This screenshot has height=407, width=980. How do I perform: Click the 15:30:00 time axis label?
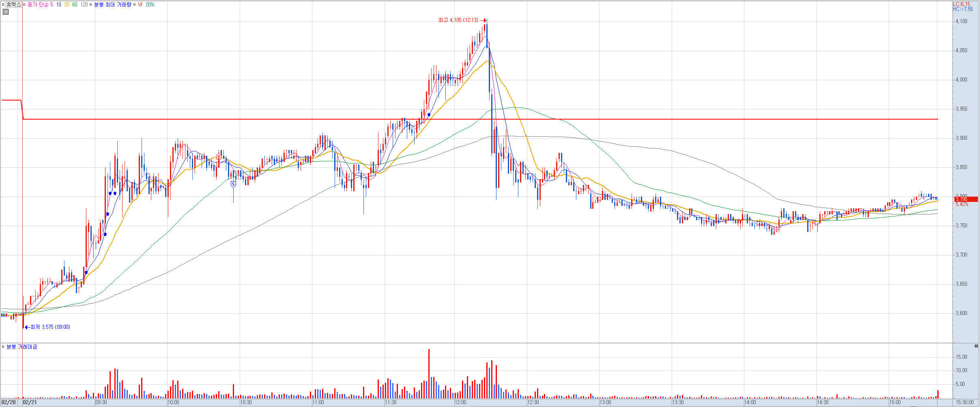click(965, 402)
